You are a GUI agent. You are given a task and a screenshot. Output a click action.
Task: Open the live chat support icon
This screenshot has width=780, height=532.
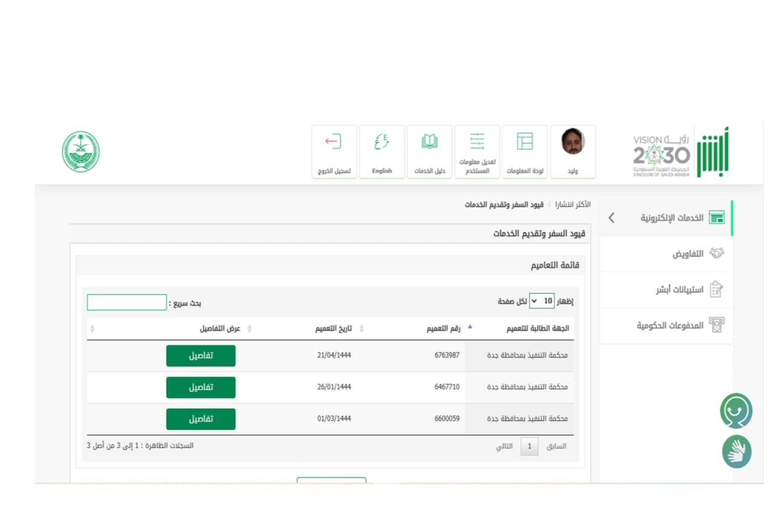736,411
